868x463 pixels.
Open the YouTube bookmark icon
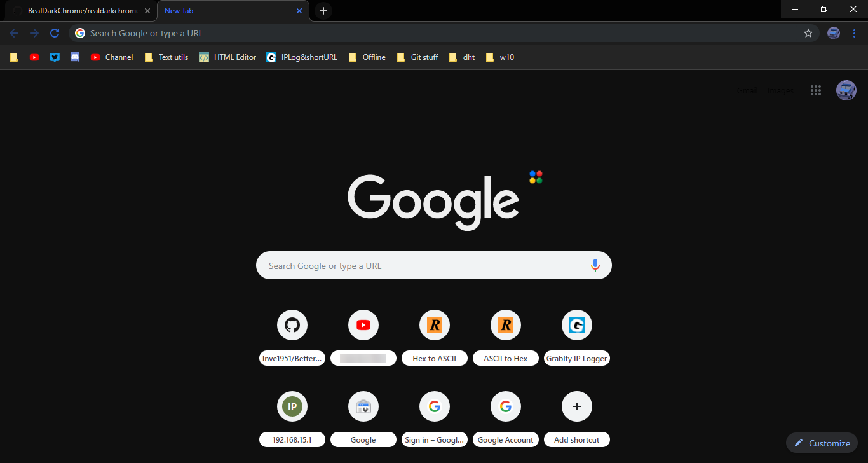point(34,57)
